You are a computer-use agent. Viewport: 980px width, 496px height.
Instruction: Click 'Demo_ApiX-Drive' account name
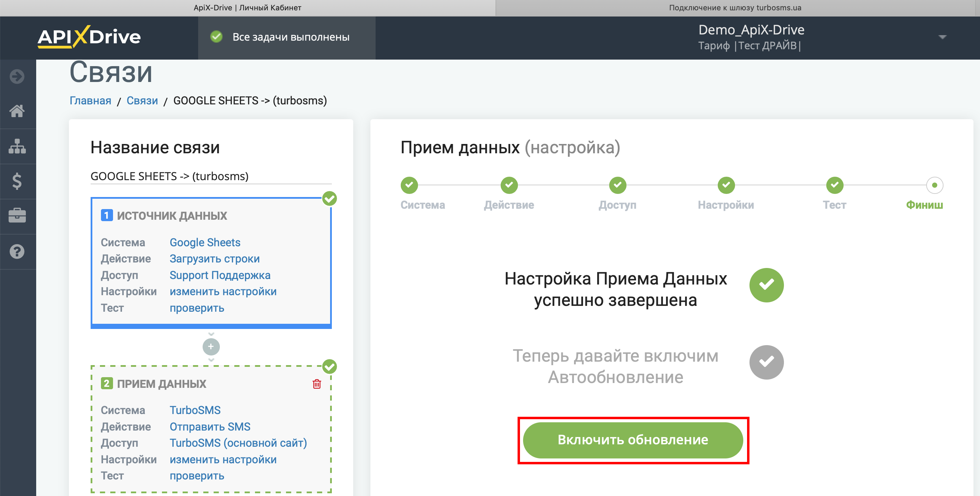tap(751, 30)
